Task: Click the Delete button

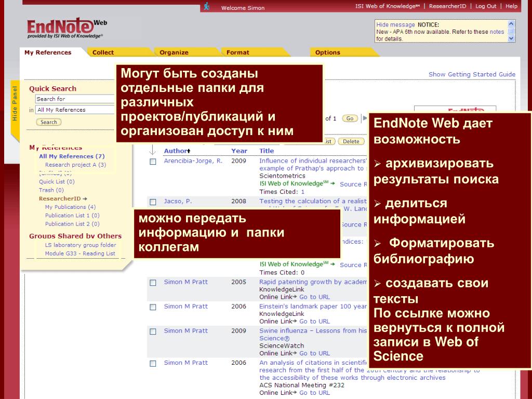Action: tap(351, 141)
